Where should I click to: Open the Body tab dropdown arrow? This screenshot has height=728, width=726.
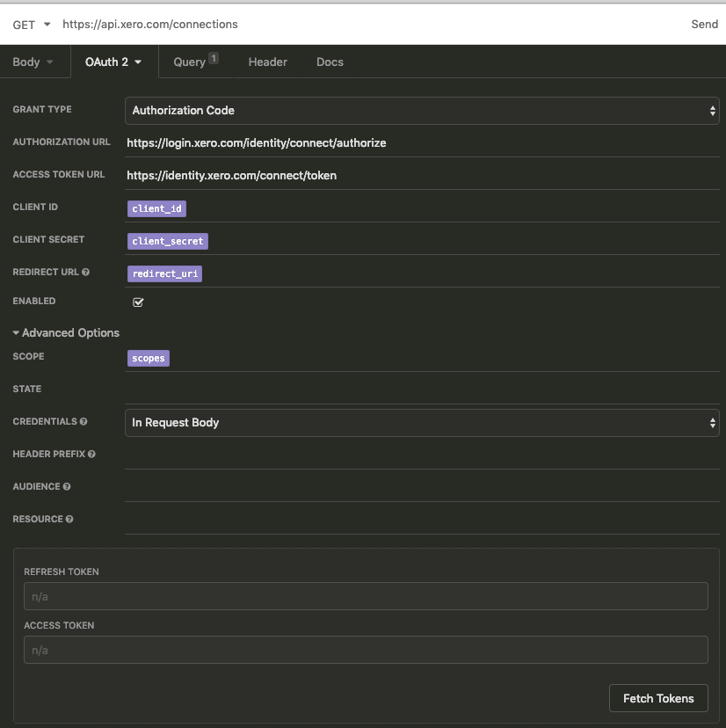coord(50,62)
